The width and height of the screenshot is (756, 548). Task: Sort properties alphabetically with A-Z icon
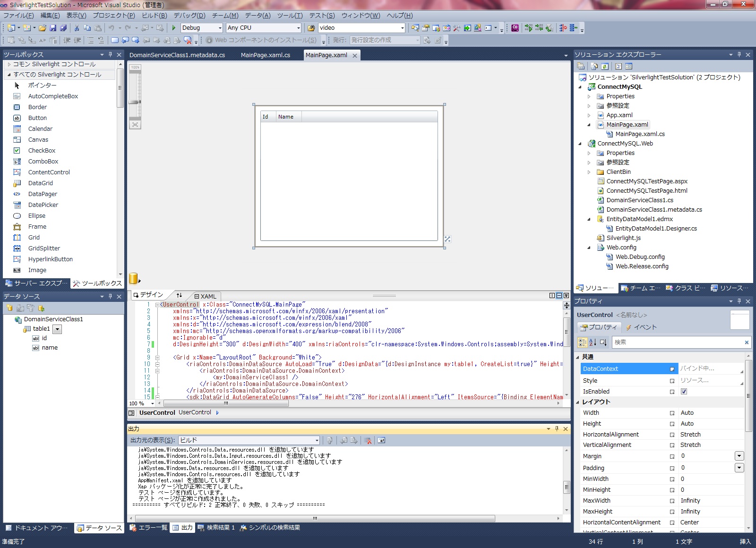[593, 342]
